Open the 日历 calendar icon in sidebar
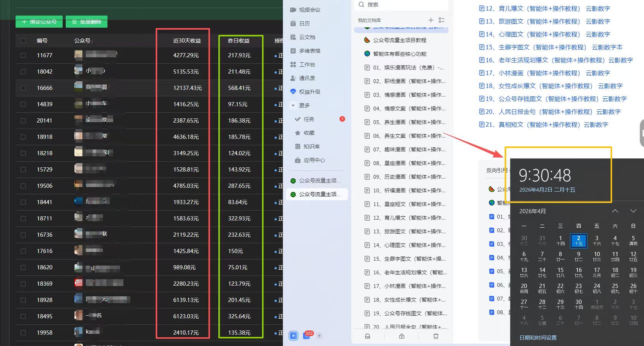The height and width of the screenshot is (346, 644). (x=293, y=23)
